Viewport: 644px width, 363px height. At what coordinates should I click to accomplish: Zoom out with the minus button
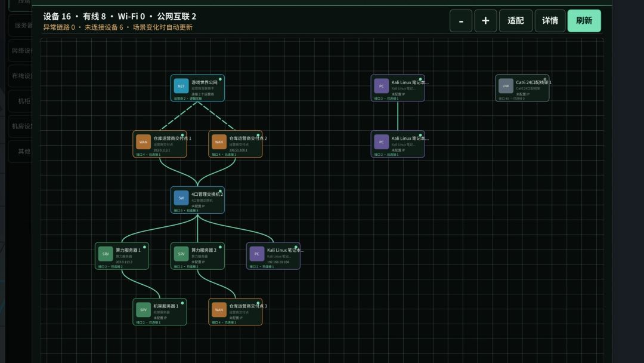pyautogui.click(x=461, y=20)
